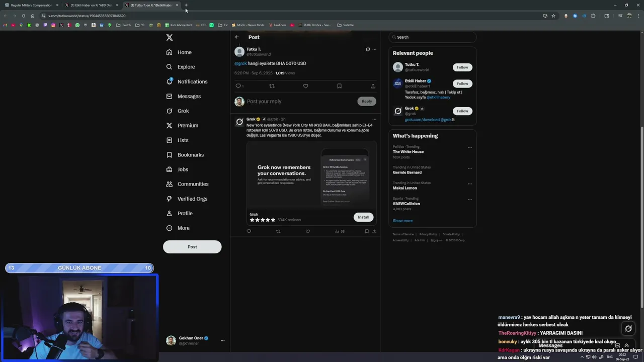The image size is (644, 362).
Task: Open Communities in the sidebar
Action: (x=187, y=184)
